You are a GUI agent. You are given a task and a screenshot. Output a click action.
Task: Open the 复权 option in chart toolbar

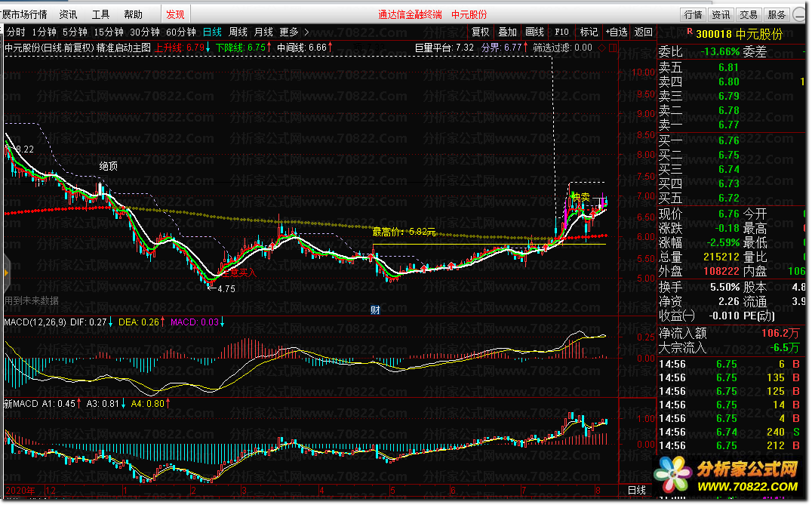(480, 32)
